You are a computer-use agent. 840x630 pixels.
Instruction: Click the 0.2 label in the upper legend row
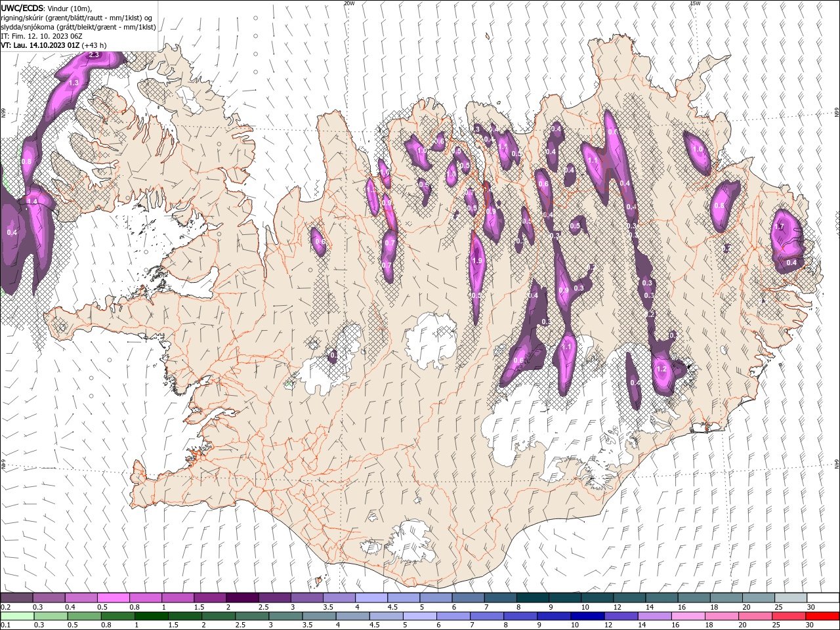(6, 607)
